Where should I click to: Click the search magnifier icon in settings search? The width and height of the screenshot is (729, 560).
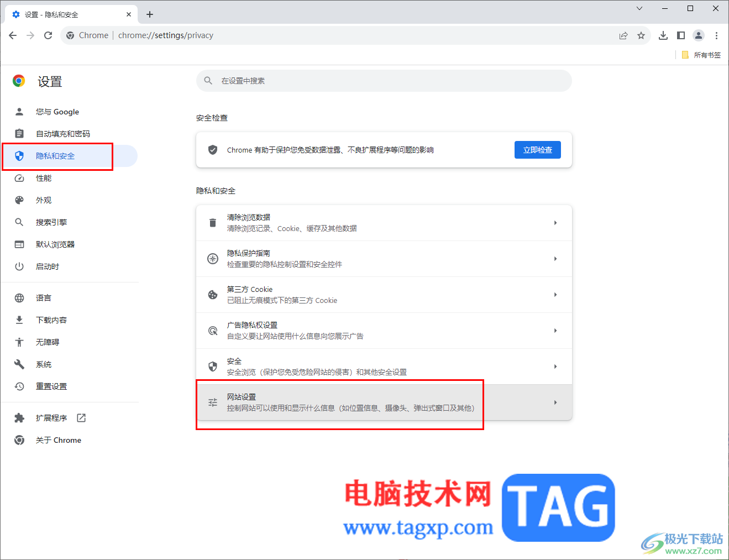click(208, 81)
